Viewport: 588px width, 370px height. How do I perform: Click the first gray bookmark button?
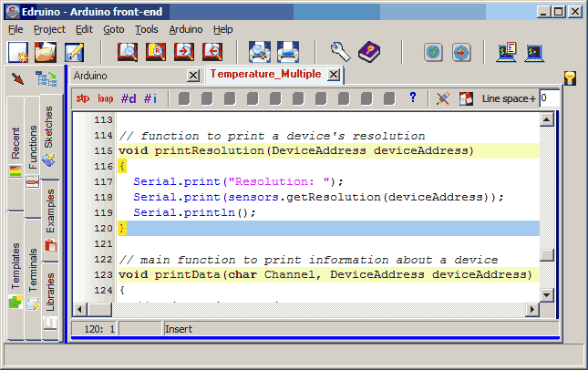(x=184, y=98)
